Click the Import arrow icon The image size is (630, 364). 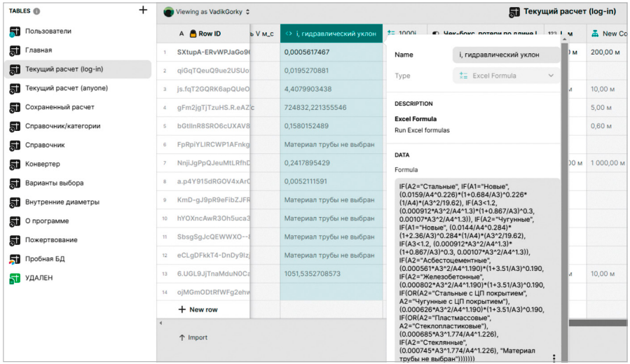coord(182,337)
